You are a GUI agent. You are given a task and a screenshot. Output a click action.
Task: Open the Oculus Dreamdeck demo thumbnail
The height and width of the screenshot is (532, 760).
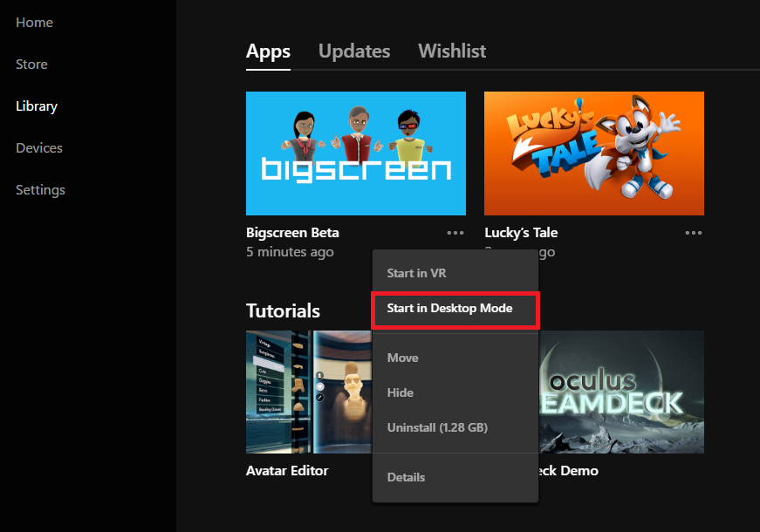point(621,392)
